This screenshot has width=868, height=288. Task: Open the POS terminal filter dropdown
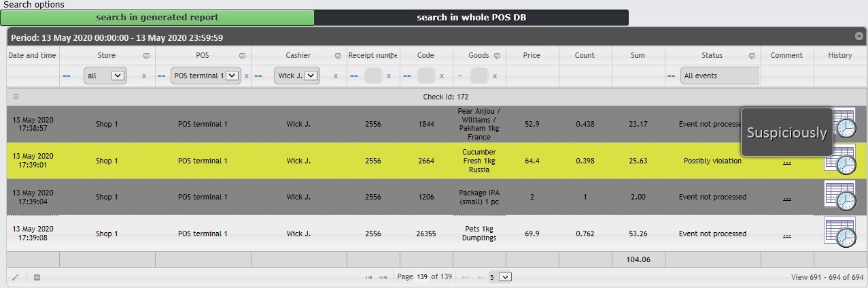232,76
